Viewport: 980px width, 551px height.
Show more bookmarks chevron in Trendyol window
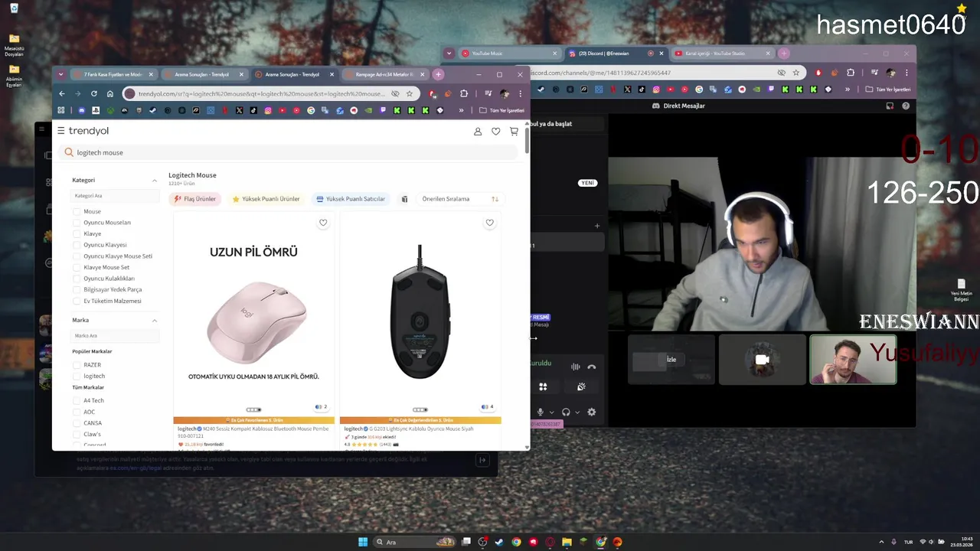pyautogui.click(x=461, y=110)
